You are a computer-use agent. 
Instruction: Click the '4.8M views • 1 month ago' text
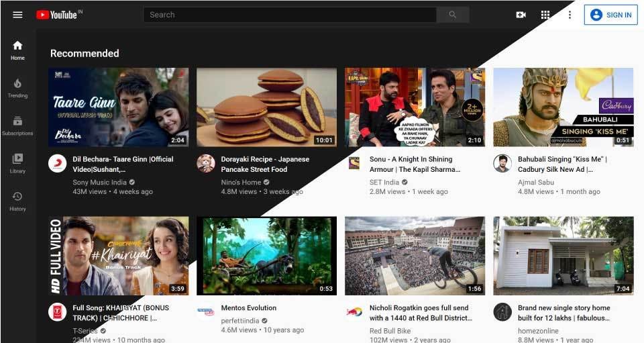click(559, 191)
